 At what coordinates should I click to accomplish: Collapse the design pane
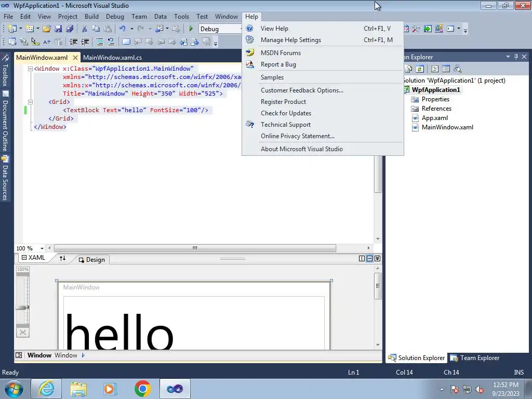click(x=377, y=259)
